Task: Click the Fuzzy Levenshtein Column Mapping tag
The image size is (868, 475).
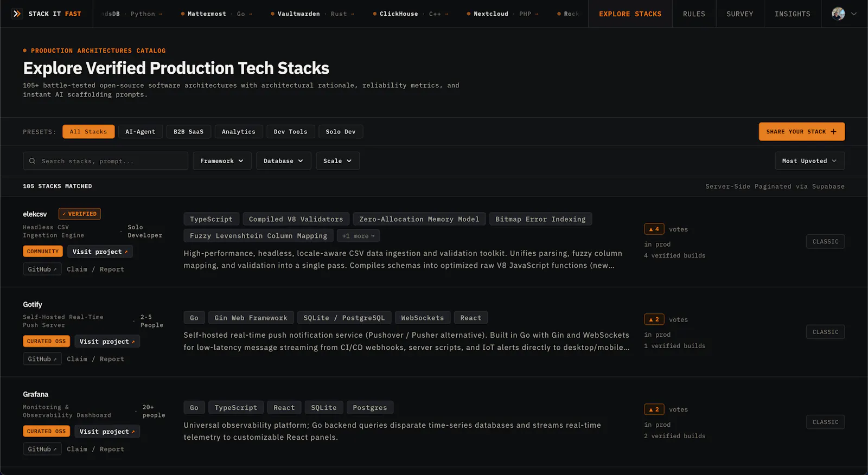Action: (258, 236)
